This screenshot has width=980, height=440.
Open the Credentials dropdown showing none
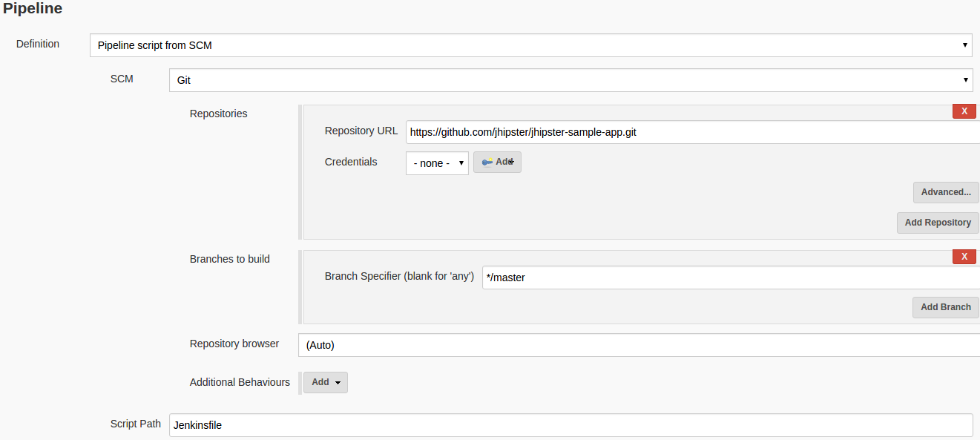437,162
